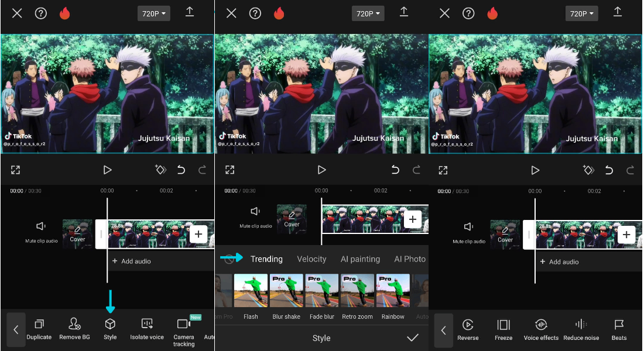Image resolution: width=644 pixels, height=351 pixels.
Task: Play the preview in right screen
Action: coord(535,170)
